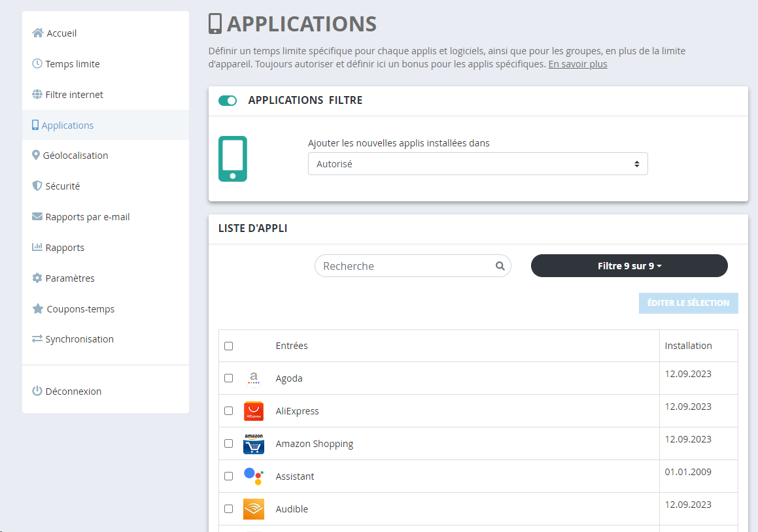Image resolution: width=758 pixels, height=532 pixels.
Task: Open the Autorisé dropdown
Action: pos(477,163)
